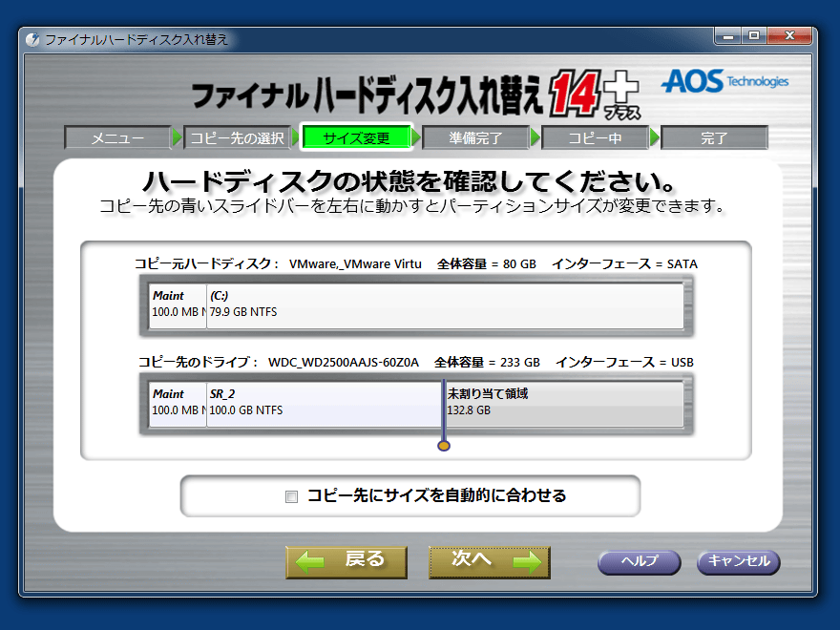Go to the 準備完了 step tab

pyautogui.click(x=475, y=138)
